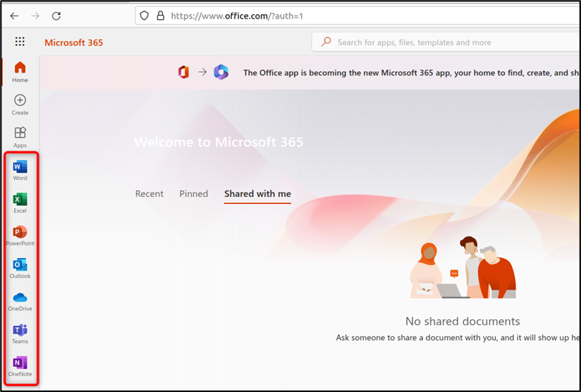The image size is (581, 392).
Task: Reload the page in the browser
Action: (x=56, y=16)
